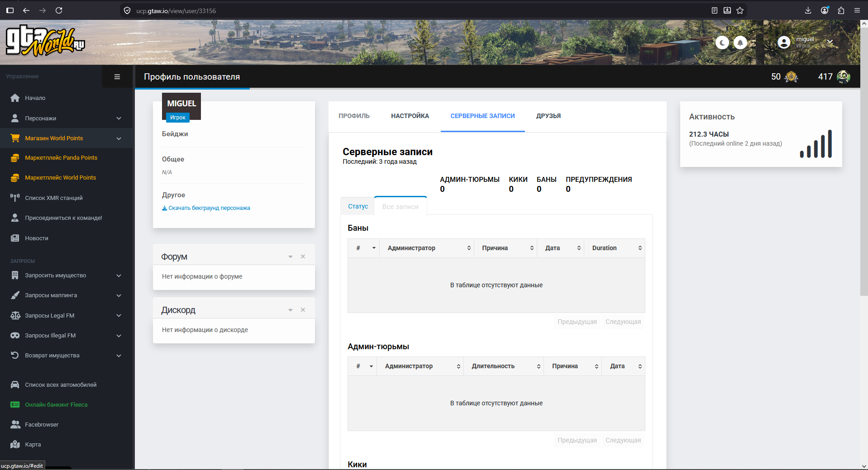Switch to the ПРОФИЛЬ tab
This screenshot has height=470, width=868.
pos(354,116)
